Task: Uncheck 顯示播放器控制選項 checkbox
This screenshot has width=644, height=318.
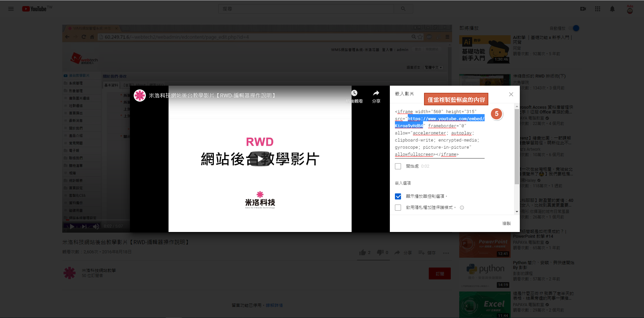Action: coord(398,196)
